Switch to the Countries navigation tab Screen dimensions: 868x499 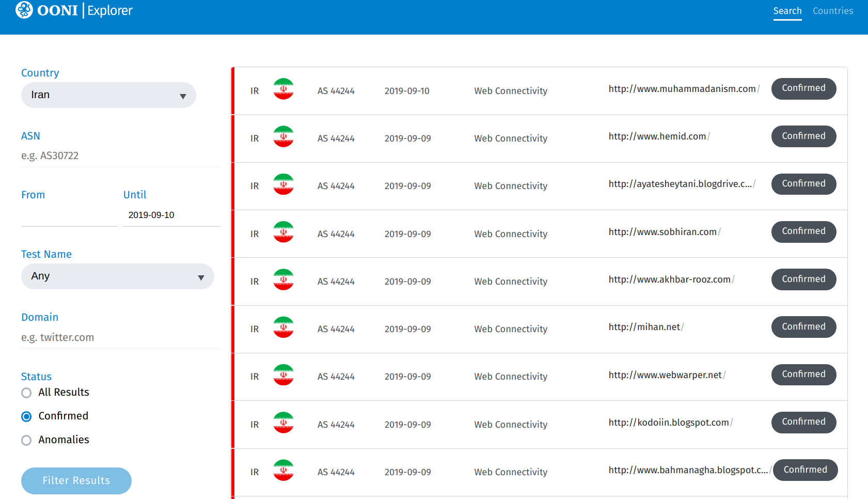pyautogui.click(x=832, y=10)
